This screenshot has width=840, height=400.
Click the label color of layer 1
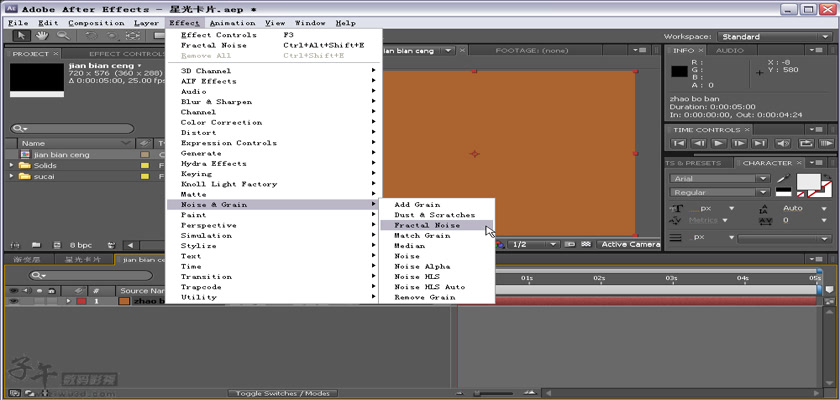click(x=81, y=301)
